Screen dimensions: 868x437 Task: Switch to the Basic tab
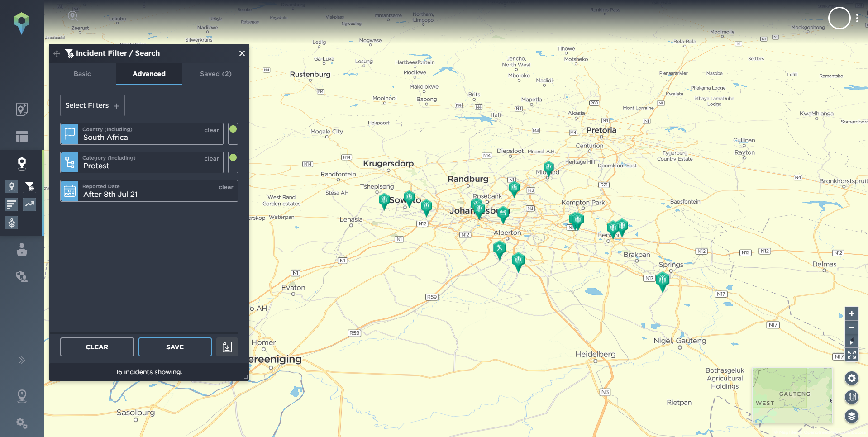pyautogui.click(x=82, y=74)
